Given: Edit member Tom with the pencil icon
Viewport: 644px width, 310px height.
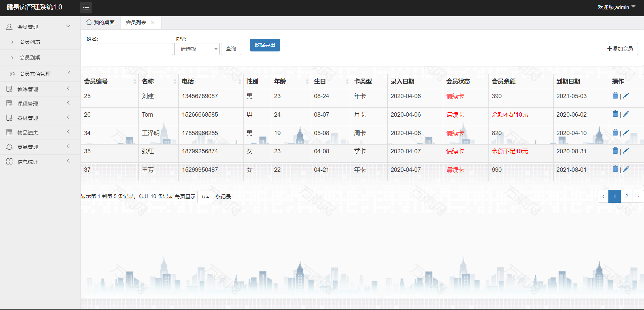Looking at the screenshot, I should pyautogui.click(x=626, y=114).
